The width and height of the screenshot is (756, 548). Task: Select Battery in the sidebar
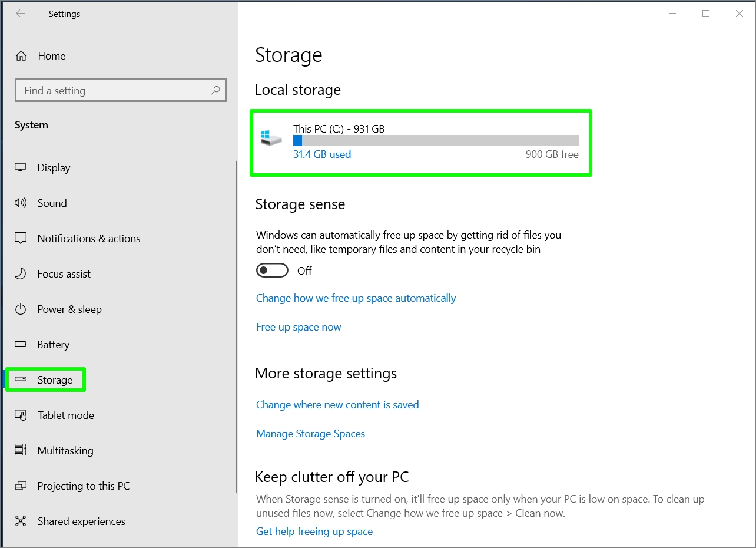point(54,345)
